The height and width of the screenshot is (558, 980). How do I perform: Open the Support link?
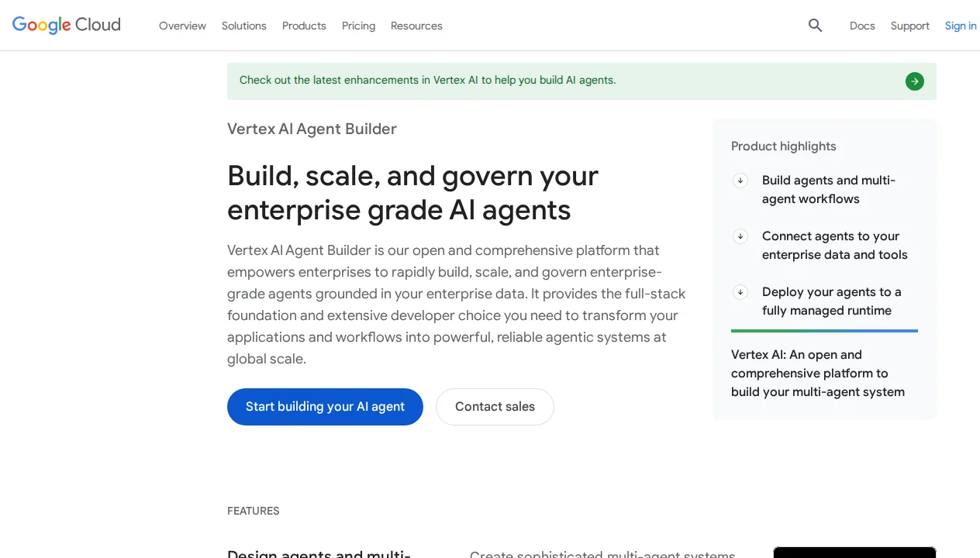point(909,26)
